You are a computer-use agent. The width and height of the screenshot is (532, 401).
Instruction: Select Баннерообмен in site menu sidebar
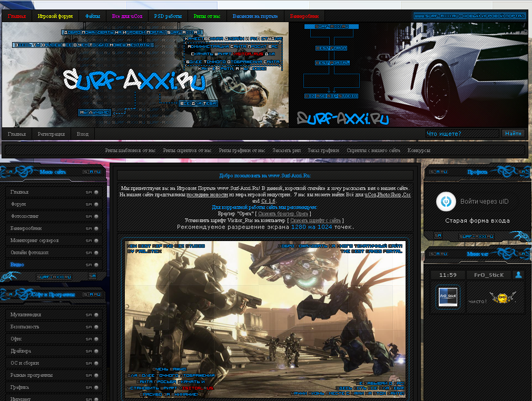click(x=54, y=228)
